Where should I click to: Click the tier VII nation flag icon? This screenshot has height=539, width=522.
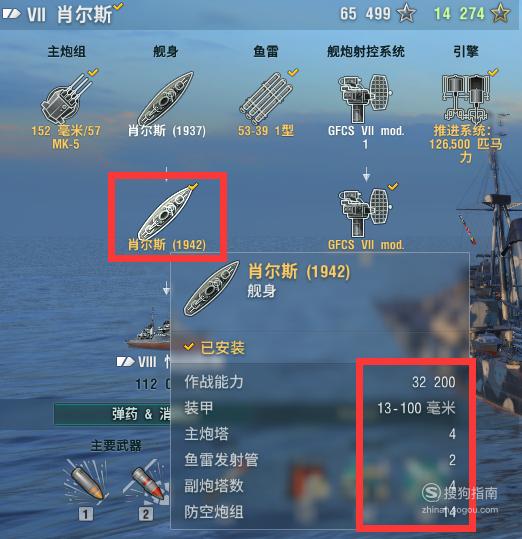tap(12, 14)
